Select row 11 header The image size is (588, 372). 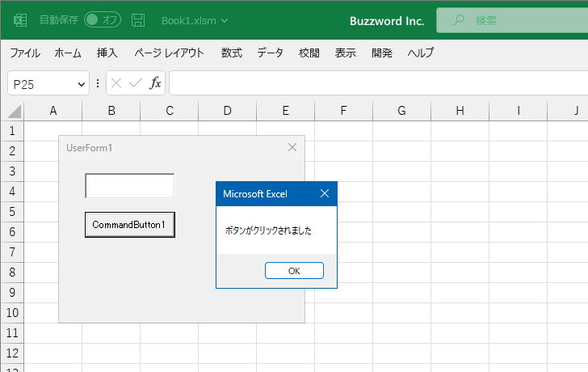point(12,333)
